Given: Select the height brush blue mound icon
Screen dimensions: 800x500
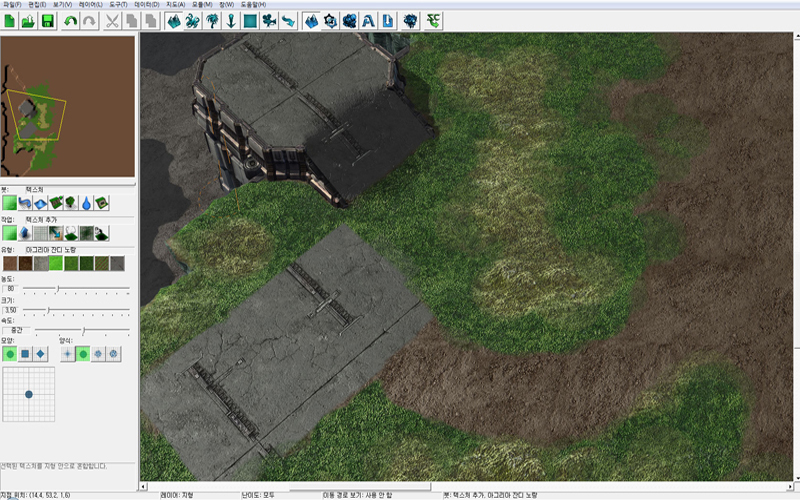Looking at the screenshot, I should [x=40, y=203].
